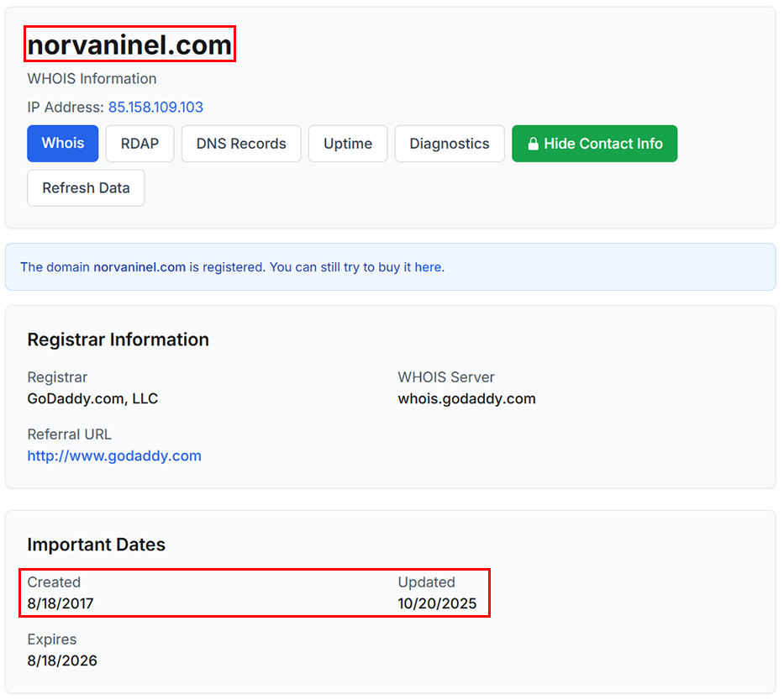Image resolution: width=784 pixels, height=700 pixels.
Task: Open the IP address 85.158.109.103 link
Action: (x=155, y=108)
